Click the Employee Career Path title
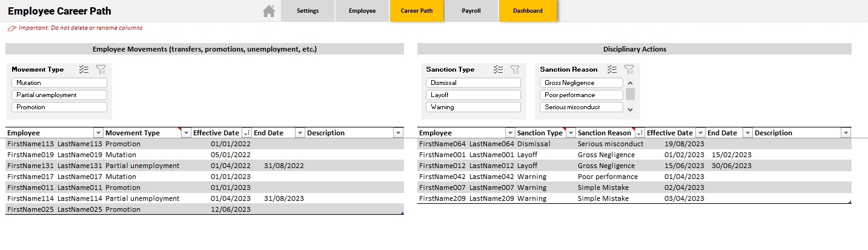The image size is (868, 250). pyautogui.click(x=59, y=11)
